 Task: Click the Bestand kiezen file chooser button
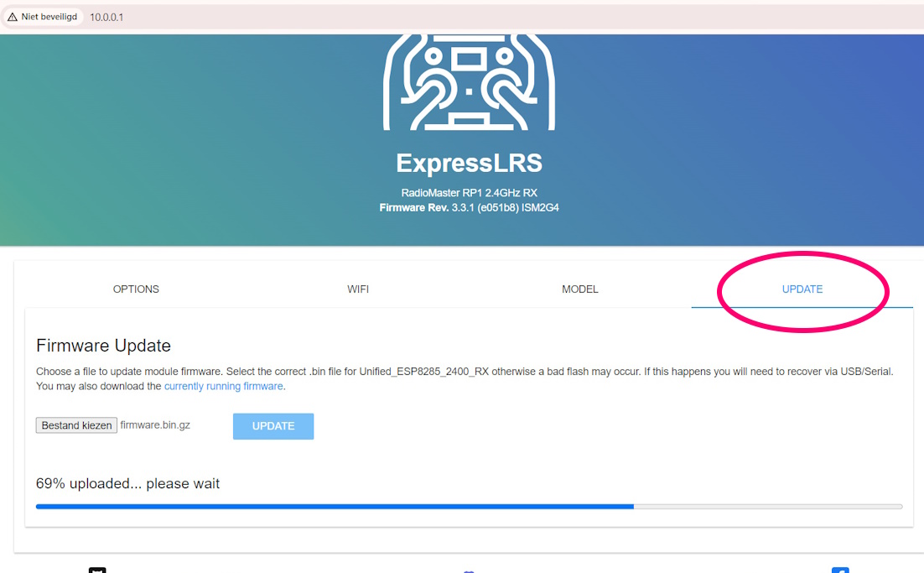(x=76, y=425)
